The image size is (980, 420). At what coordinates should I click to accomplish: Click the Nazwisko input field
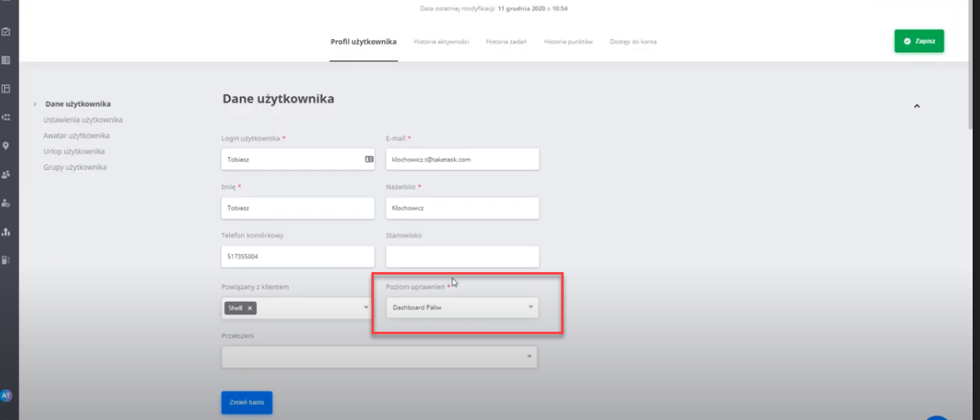pos(462,208)
